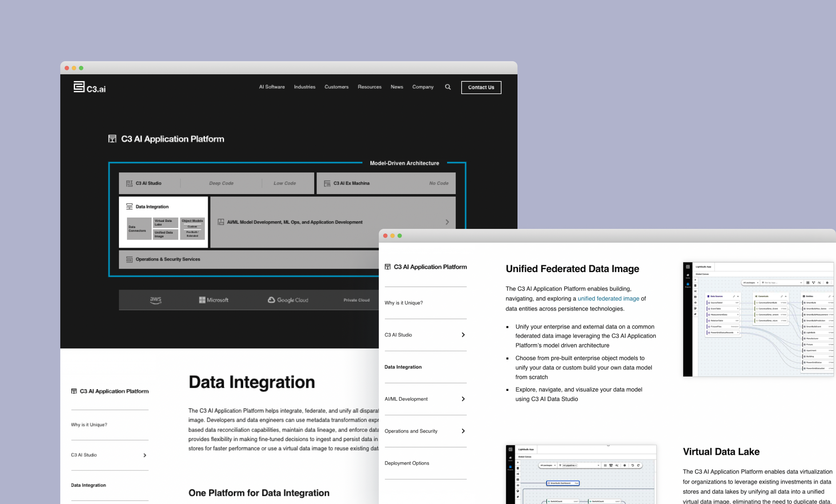
Task: Click platform icon in front window sidebar
Action: point(388,267)
